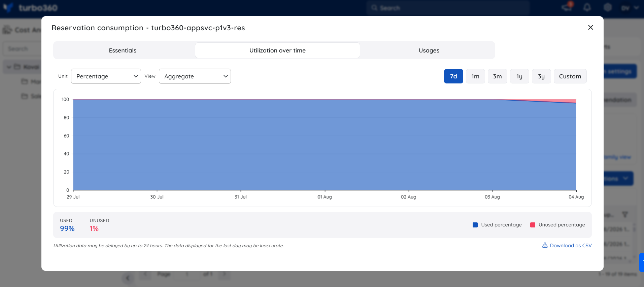Open the Unit dropdown showing Percentage
This screenshot has width=644, height=287.
click(106, 76)
